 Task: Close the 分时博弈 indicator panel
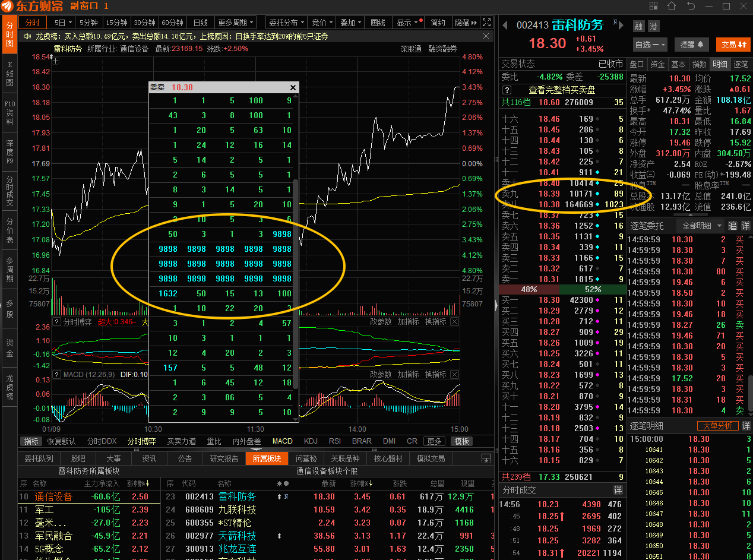tap(454, 322)
